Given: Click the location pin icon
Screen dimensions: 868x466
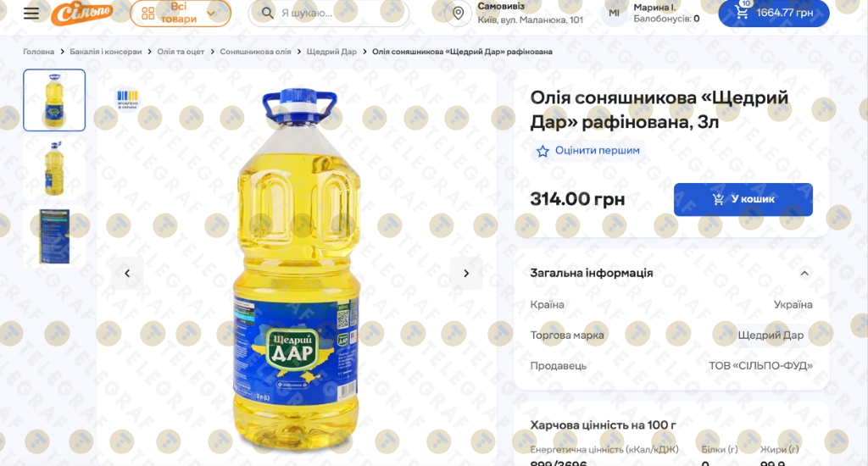Looking at the screenshot, I should [x=459, y=14].
